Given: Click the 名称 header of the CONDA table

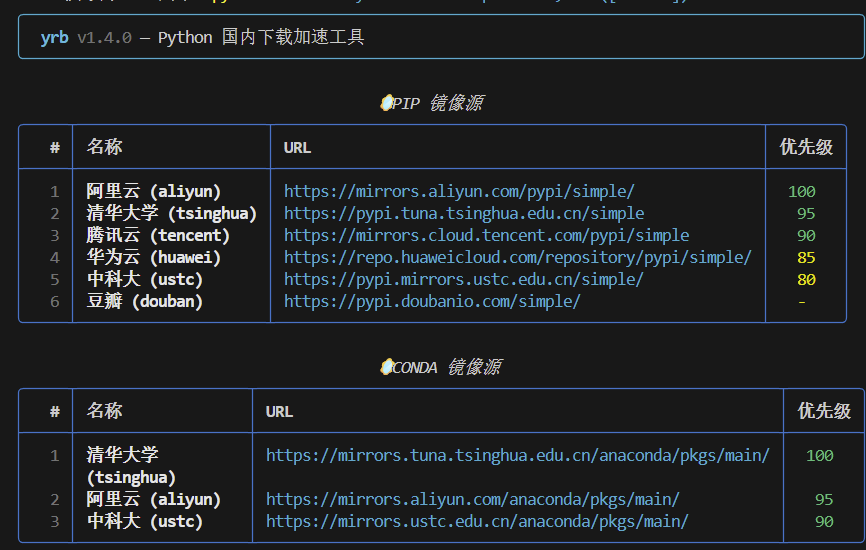Looking at the screenshot, I should tap(104, 411).
